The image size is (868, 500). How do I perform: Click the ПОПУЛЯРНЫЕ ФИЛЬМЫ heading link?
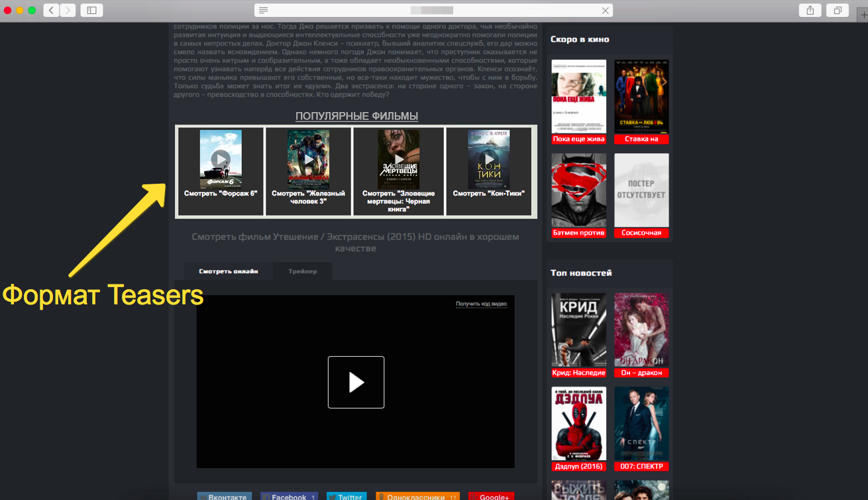click(x=356, y=116)
